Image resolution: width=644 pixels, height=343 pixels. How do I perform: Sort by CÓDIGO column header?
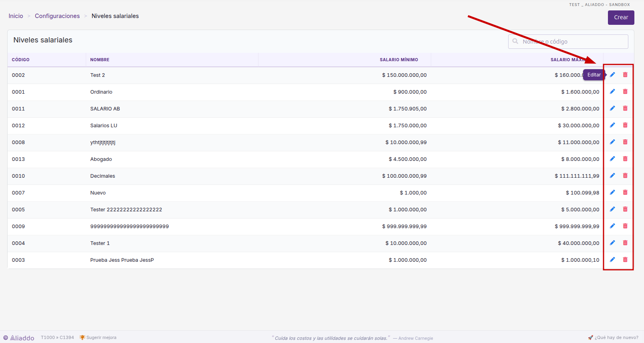(x=21, y=60)
